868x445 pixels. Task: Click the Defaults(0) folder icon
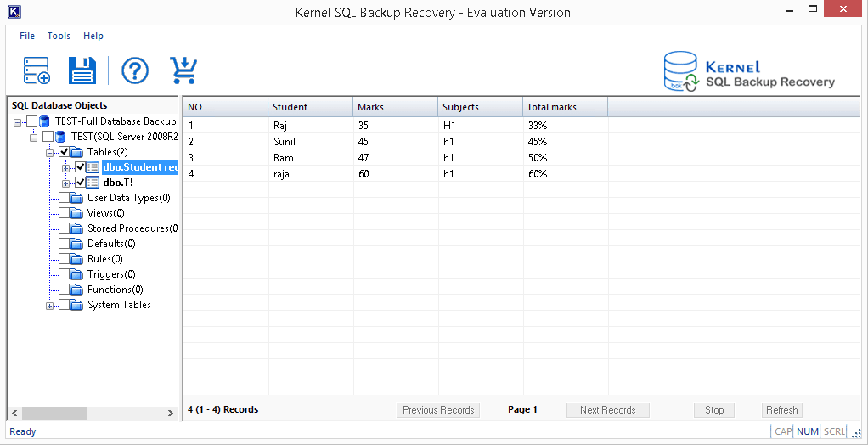[76, 244]
